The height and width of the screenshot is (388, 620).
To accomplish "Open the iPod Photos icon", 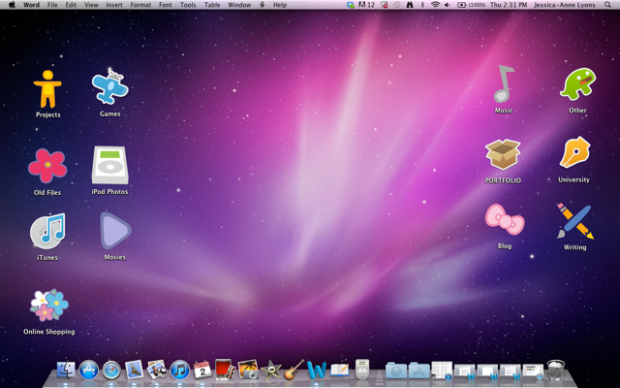I will (110, 165).
